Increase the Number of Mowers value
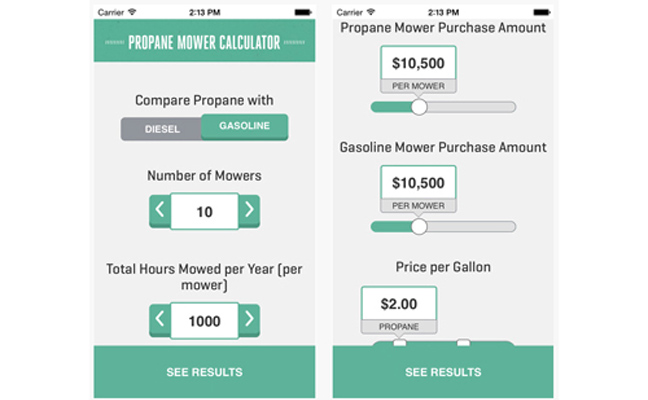The image size is (648, 400). point(249,211)
